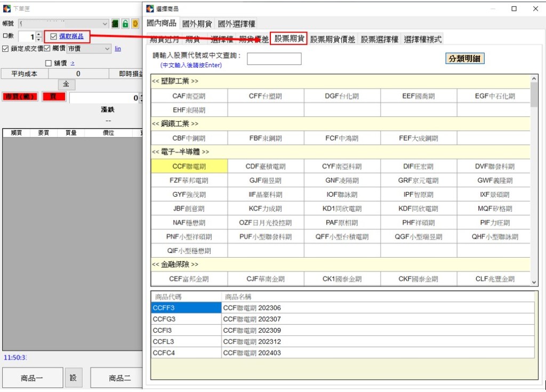Image resolution: width=546 pixels, height=392 pixels.
Task: Select CDF臺積電期 in the semiconductor list
Action: pos(266,166)
